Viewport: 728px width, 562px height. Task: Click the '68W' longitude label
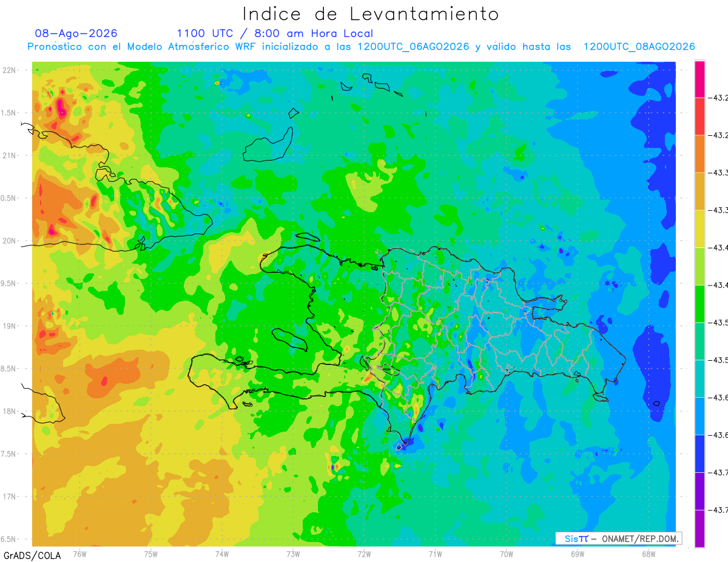point(648,554)
